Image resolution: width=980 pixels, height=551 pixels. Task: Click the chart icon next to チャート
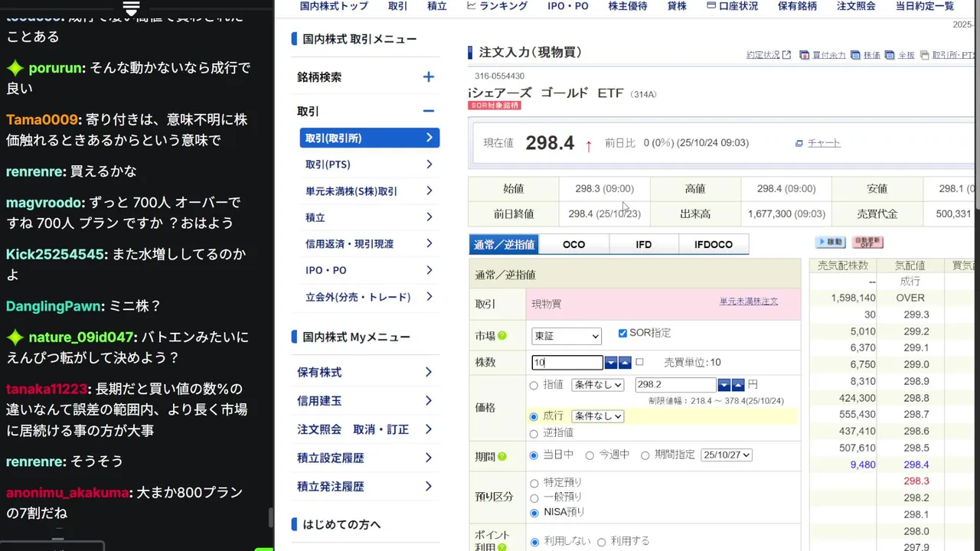pos(799,143)
